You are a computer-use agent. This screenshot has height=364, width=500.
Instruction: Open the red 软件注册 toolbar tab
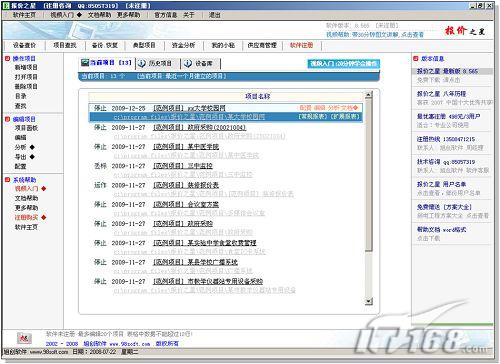click(301, 45)
